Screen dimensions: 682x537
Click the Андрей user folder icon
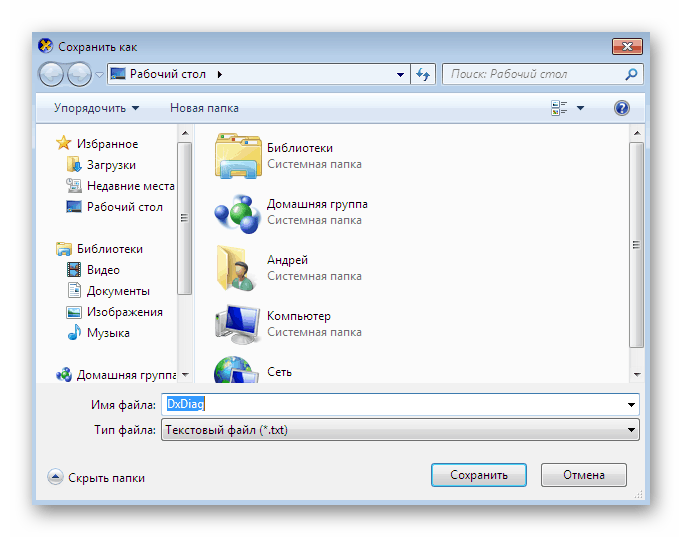(236, 268)
